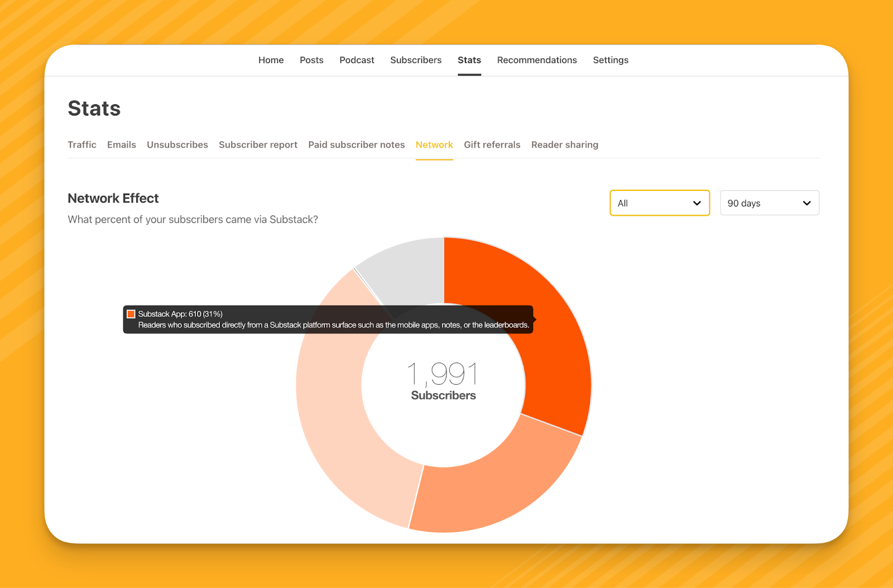View the Reader sharing sub-tab

pos(565,145)
